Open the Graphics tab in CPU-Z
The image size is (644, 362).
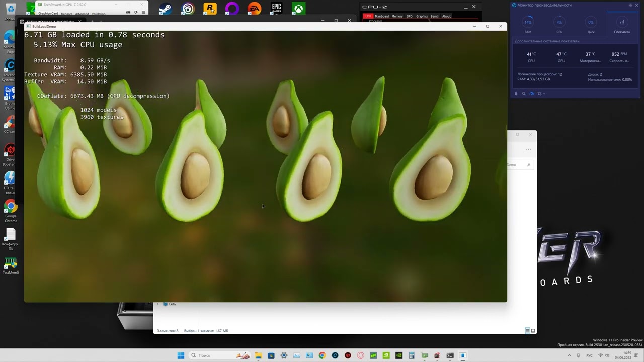pyautogui.click(x=422, y=16)
